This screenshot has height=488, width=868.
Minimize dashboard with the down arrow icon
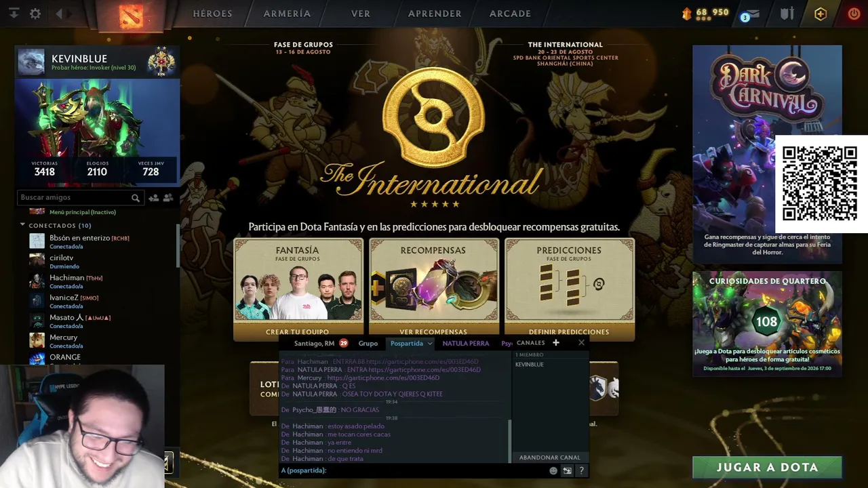click(x=14, y=14)
